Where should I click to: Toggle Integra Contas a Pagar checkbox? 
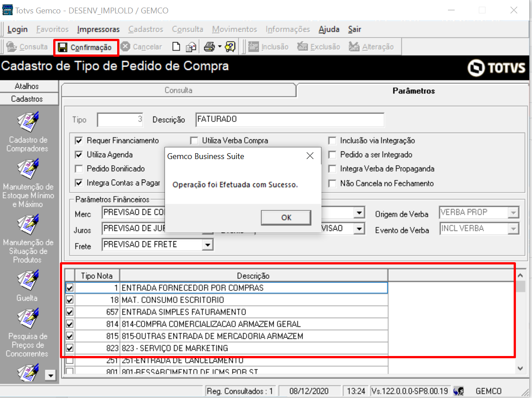coord(79,183)
